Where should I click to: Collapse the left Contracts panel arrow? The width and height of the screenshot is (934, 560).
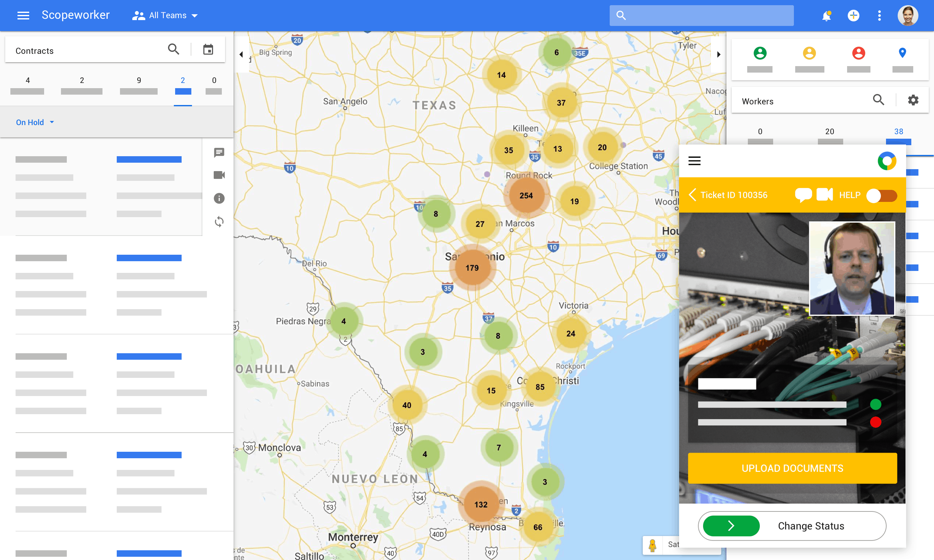coord(241,54)
